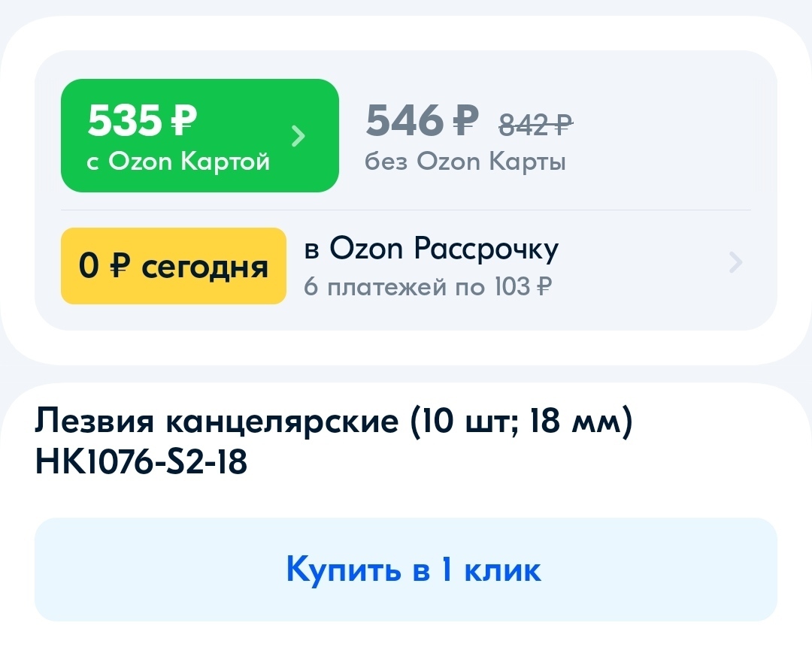Click the Купить в 1 клик button
This screenshot has height=662, width=812.
406,570
